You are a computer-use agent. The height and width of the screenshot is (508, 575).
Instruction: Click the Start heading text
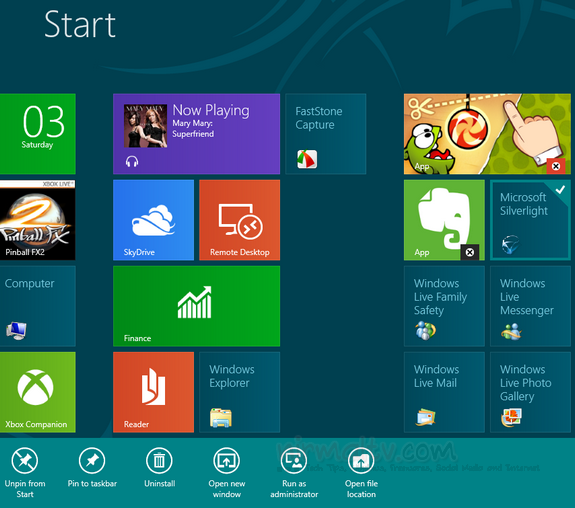pyautogui.click(x=80, y=25)
